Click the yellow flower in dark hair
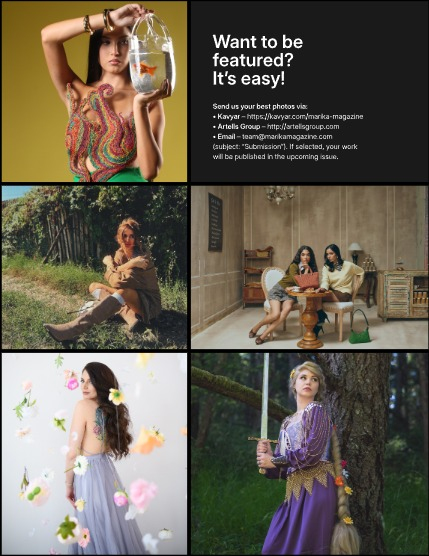The height and width of the screenshot is (556, 429). point(116,396)
